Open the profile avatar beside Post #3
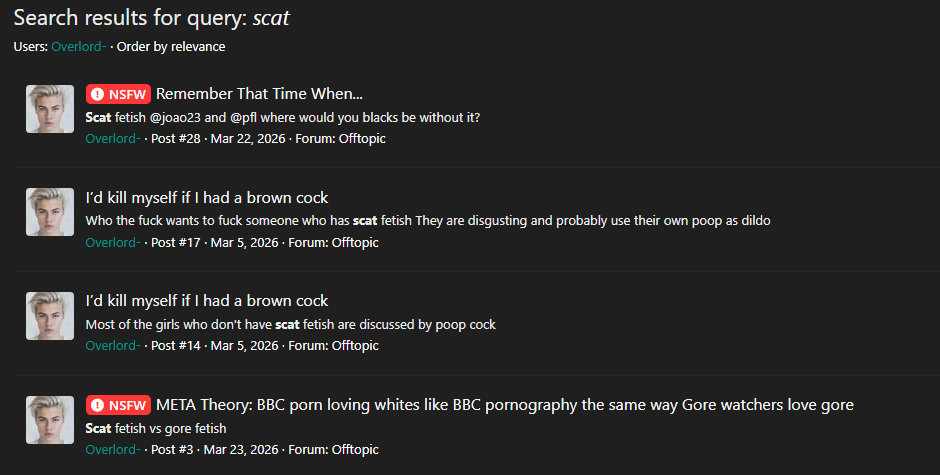Screen dimensions: 940x475 [50, 420]
